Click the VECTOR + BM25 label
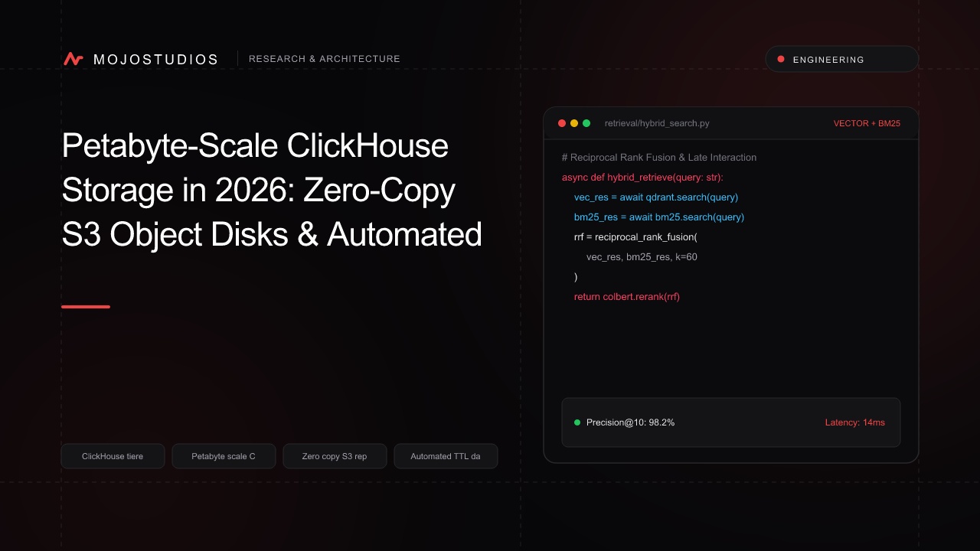 click(x=867, y=123)
